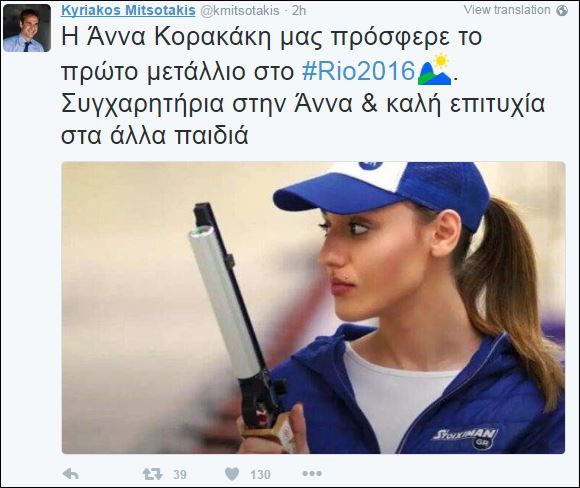Screen dimensions: 580x488
Task: Open the #Rio2016 hashtag link
Action: (358, 71)
